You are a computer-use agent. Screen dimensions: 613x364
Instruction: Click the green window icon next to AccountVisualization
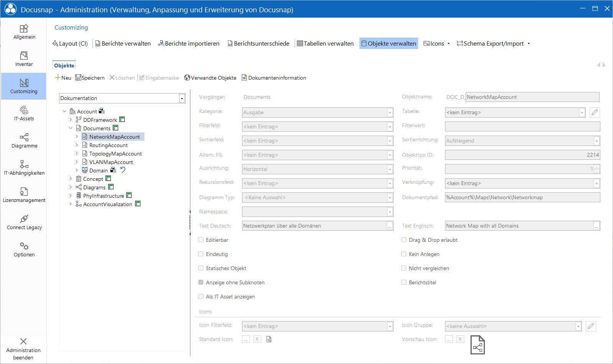[138, 204]
